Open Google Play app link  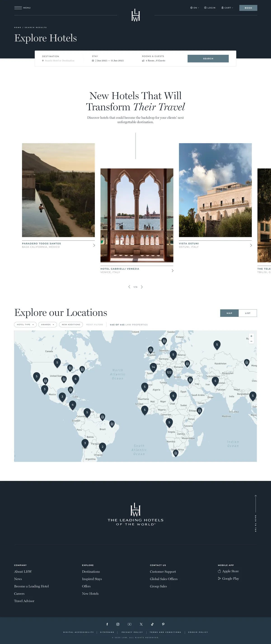tap(229, 578)
